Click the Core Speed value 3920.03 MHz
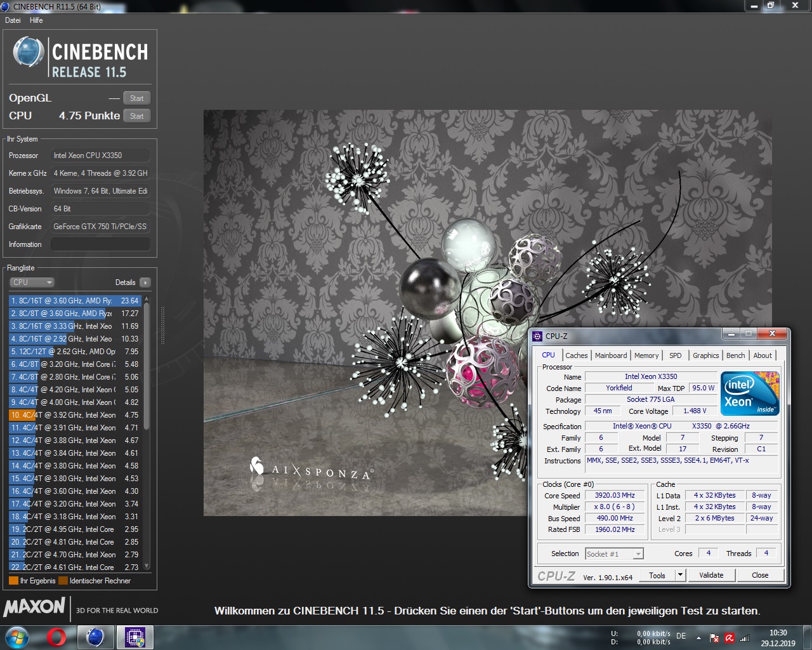The image size is (812, 650). (615, 495)
